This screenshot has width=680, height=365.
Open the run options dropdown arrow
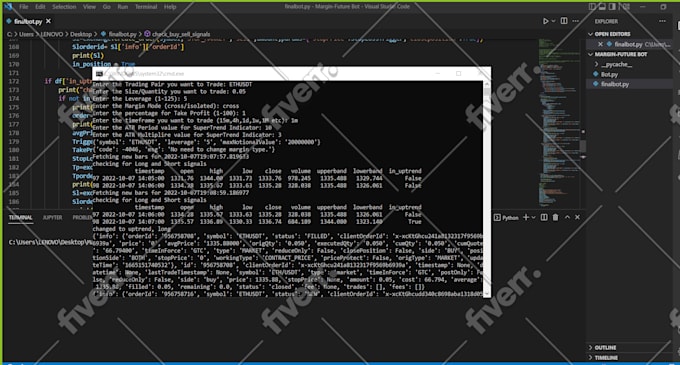[x=553, y=21]
